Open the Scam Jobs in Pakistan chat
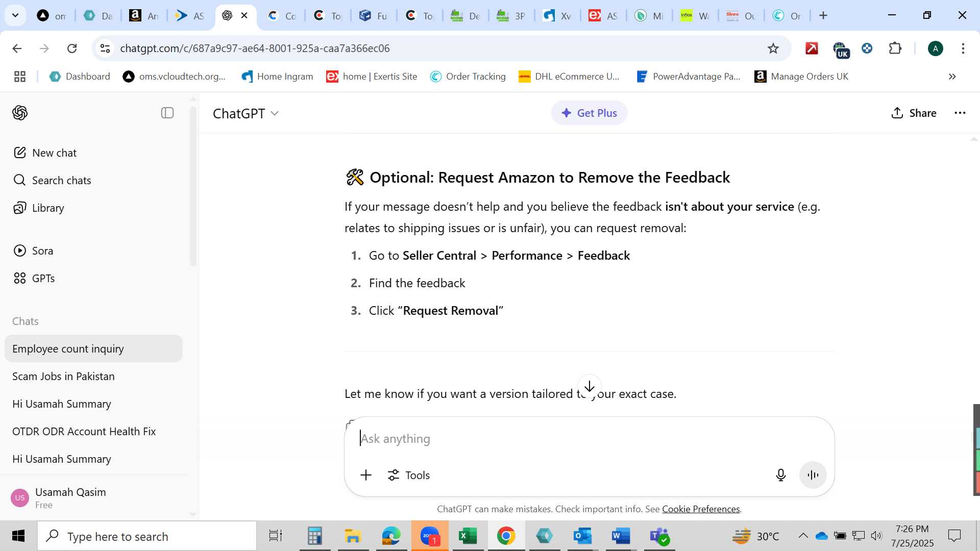 [94, 376]
